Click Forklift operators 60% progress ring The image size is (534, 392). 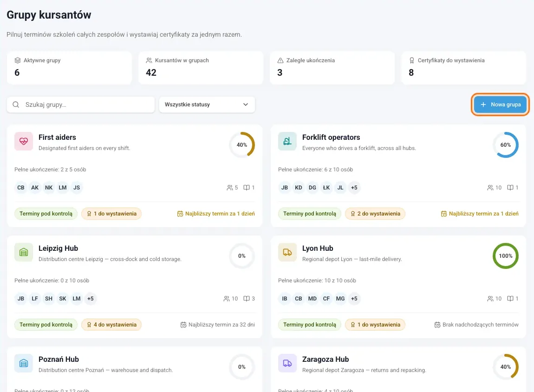pos(505,145)
